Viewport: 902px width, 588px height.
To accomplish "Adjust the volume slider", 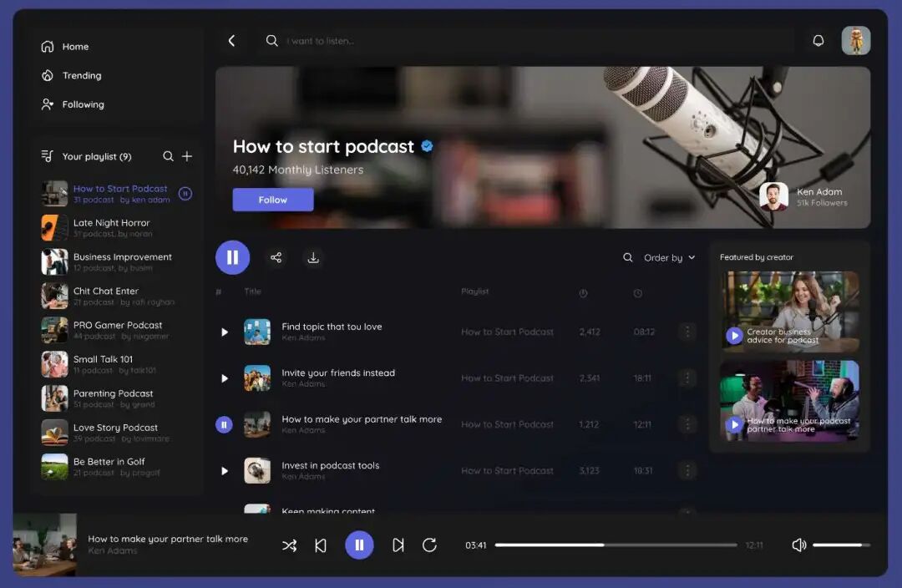I will click(x=841, y=545).
